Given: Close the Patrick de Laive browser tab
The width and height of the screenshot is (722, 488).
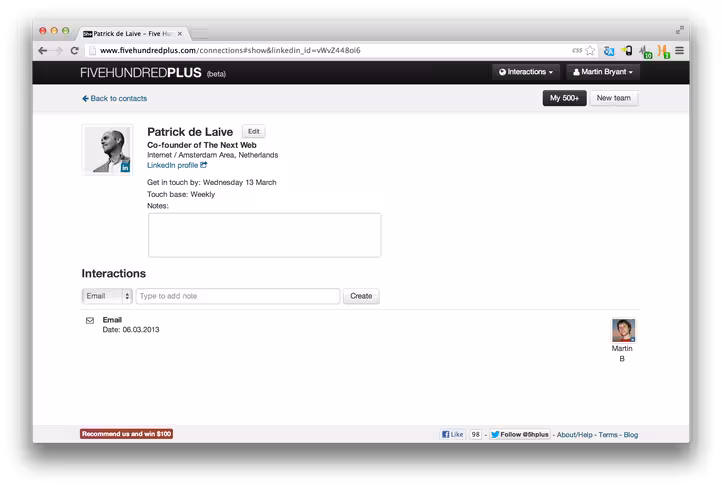Looking at the screenshot, I should click(x=180, y=34).
